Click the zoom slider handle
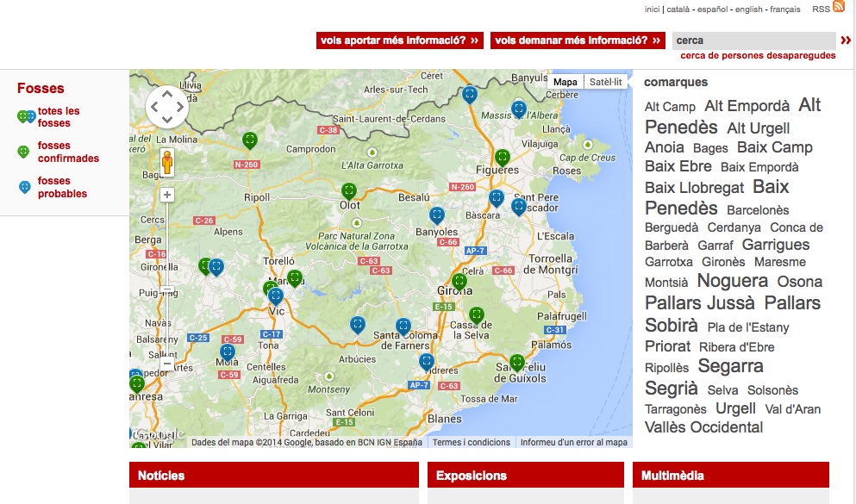Viewport: 856px width, 504px height. coord(167,290)
